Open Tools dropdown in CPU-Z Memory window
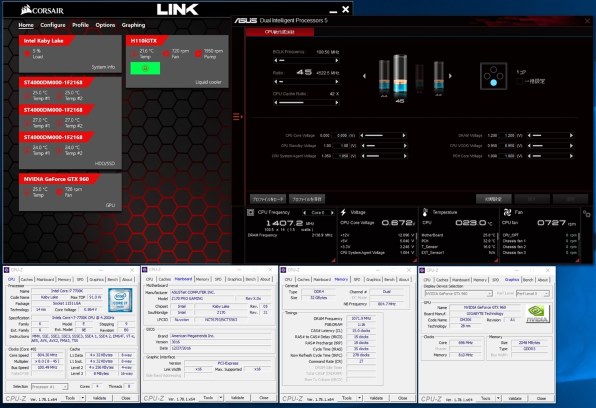The width and height of the screenshot is (596, 408). pyautogui.click(x=351, y=398)
